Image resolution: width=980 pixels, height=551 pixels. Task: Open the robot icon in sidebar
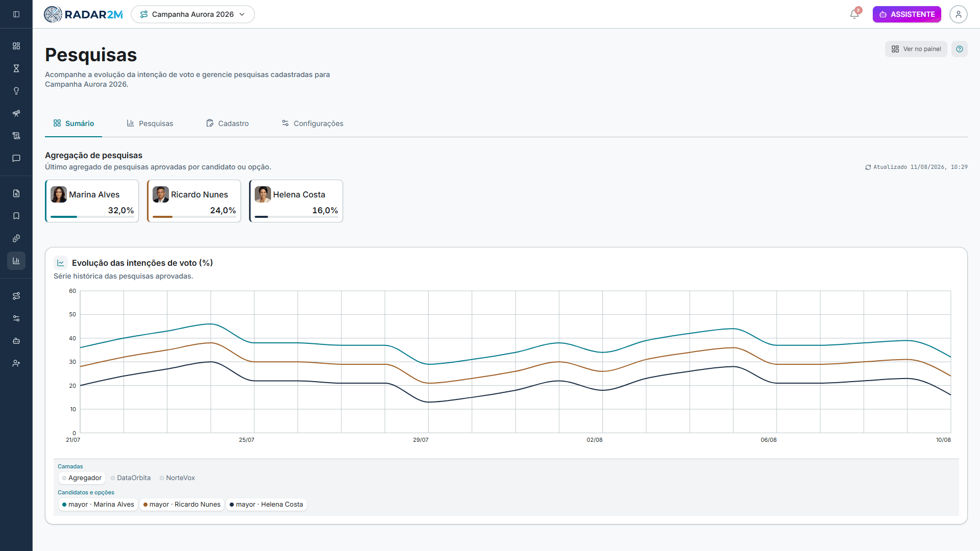coord(16,341)
